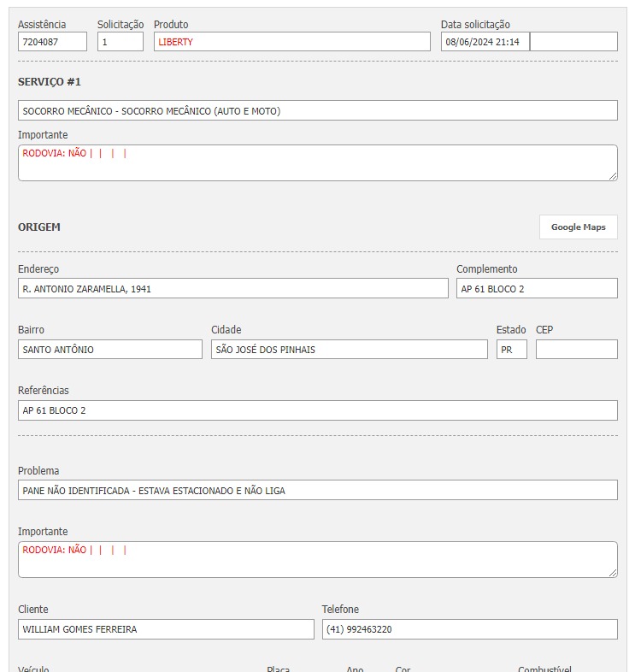Click the Cliente name field
The width and height of the screenshot is (641, 672).
[166, 629]
